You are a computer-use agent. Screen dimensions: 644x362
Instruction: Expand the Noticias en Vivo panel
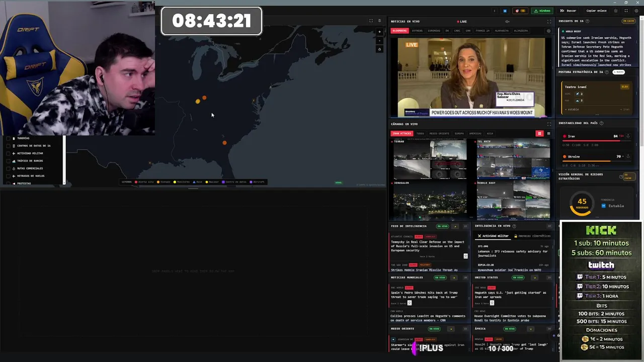tap(549, 21)
